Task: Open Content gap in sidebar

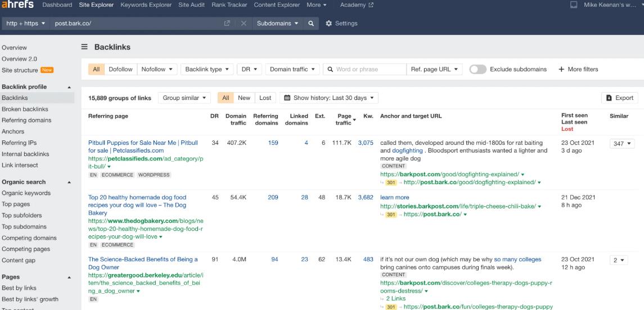Action: tap(19, 261)
